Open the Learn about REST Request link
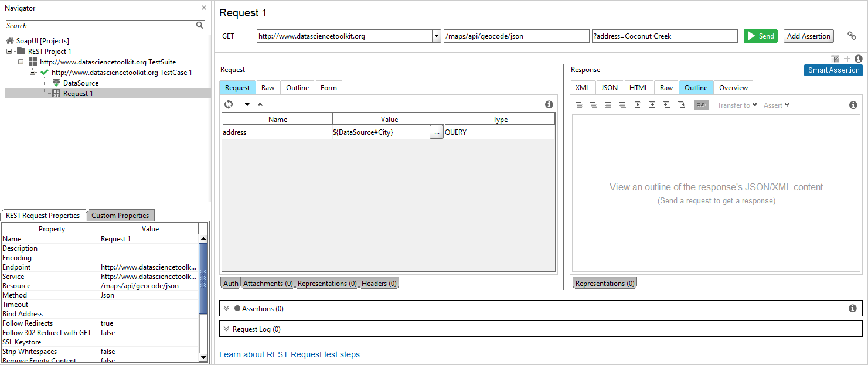Viewport: 868px width, 365px height. (x=290, y=354)
